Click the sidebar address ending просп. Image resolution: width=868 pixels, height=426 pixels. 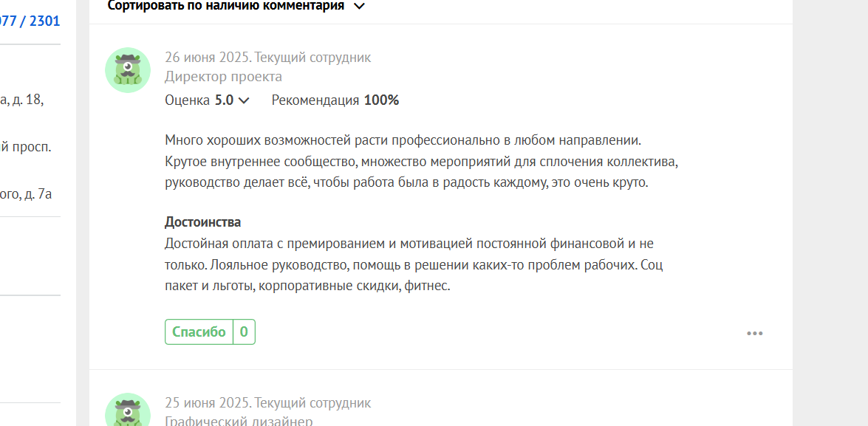(26, 148)
